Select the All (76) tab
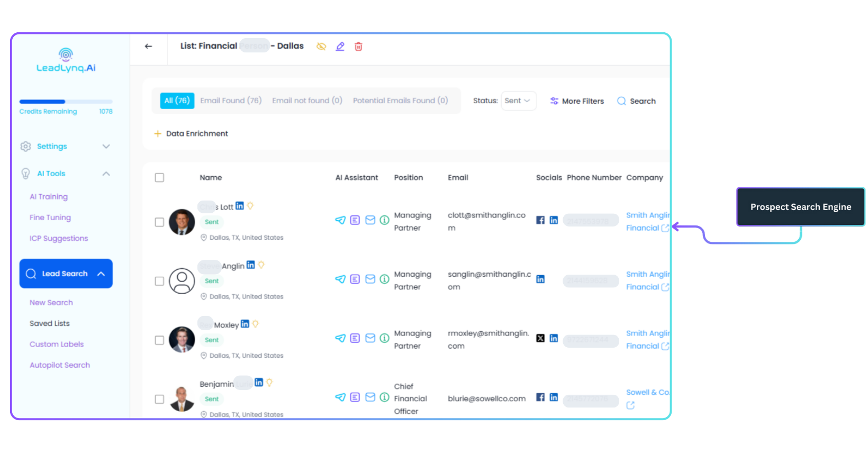Screen dimensions: 868x453 click(x=177, y=101)
